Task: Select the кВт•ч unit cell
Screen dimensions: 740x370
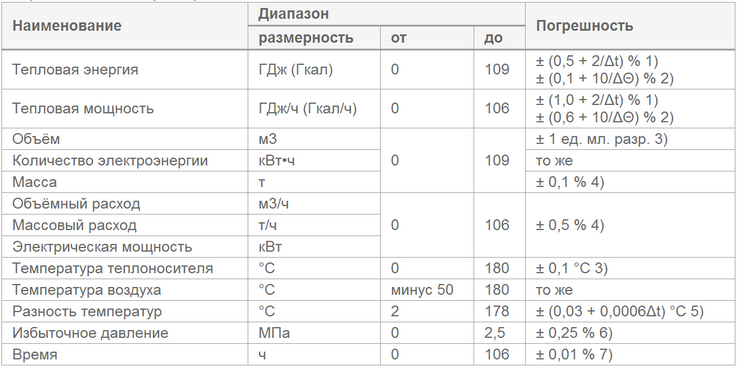Action: pos(314,161)
